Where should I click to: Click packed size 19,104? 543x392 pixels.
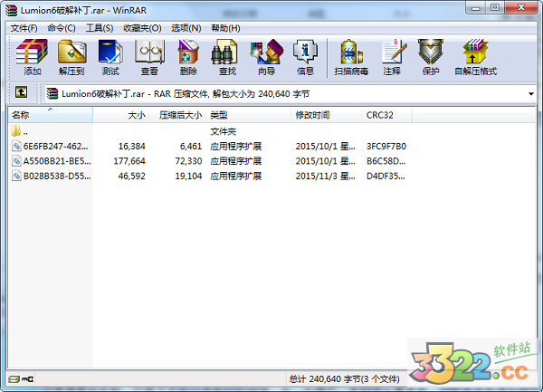(188, 176)
